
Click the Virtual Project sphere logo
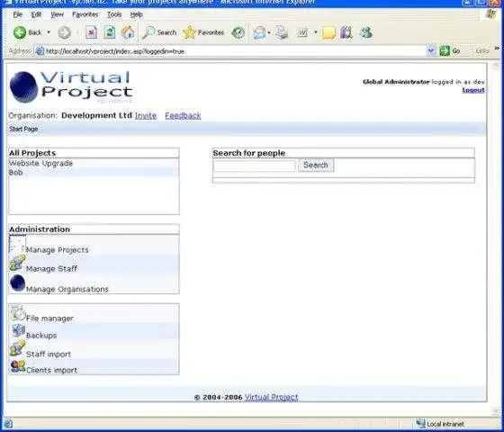(x=23, y=87)
